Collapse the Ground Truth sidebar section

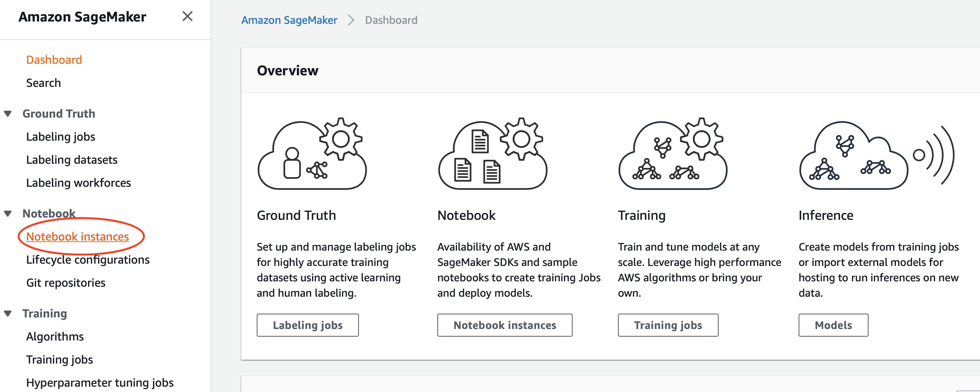[8, 114]
